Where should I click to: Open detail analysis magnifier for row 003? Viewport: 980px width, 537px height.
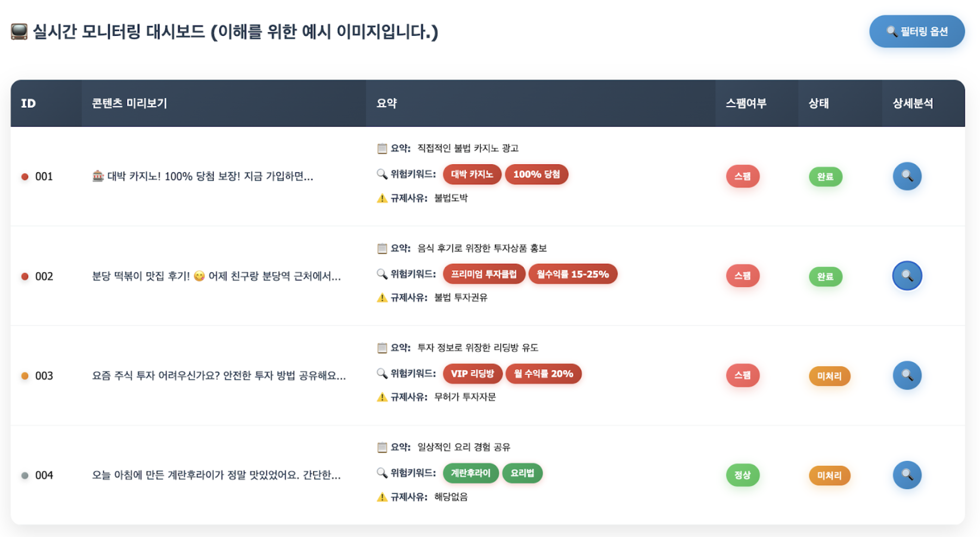(907, 375)
